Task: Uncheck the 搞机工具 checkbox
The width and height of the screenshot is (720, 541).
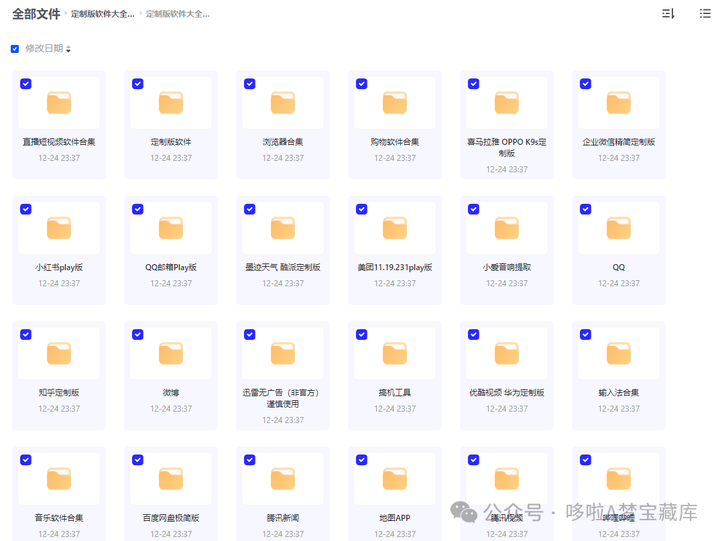Action: [x=362, y=334]
